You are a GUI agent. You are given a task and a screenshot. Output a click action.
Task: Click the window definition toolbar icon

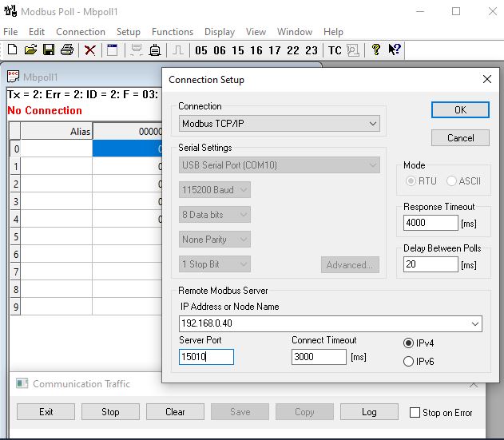[x=112, y=50]
